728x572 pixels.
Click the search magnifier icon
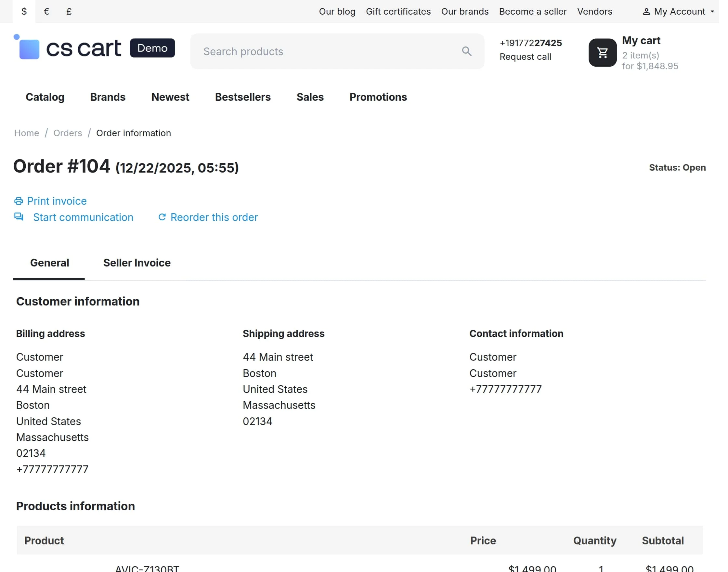coord(466,51)
